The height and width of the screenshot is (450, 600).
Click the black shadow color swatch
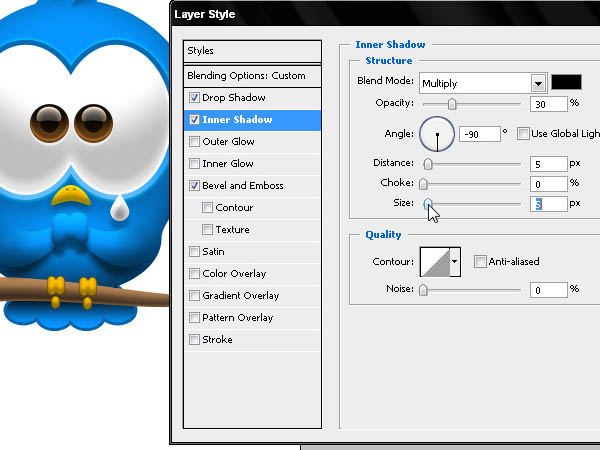[566, 82]
